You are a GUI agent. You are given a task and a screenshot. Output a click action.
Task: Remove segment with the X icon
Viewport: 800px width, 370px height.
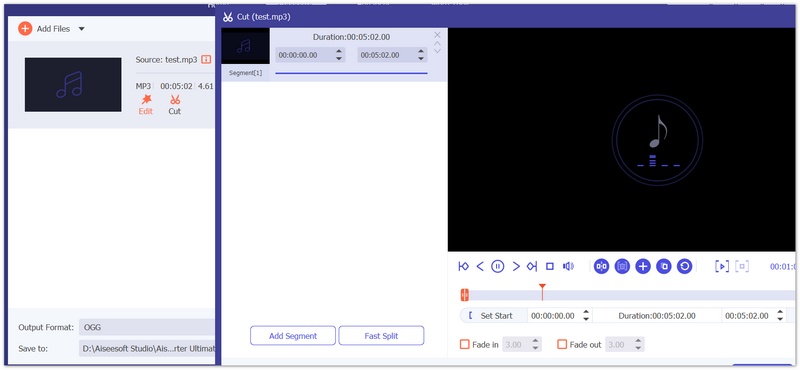(437, 35)
